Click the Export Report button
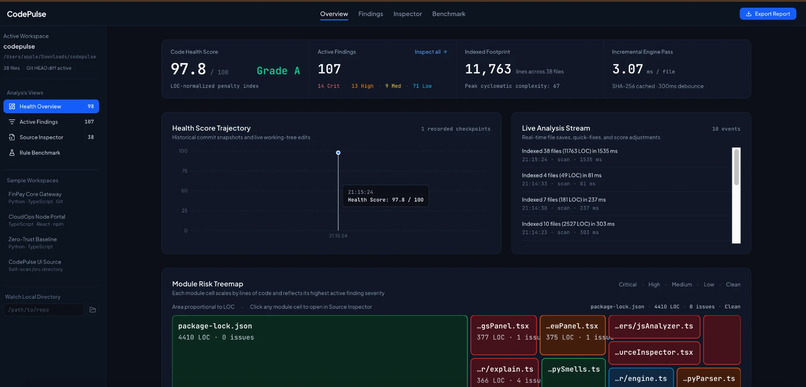Viewport: 806px width, 387px height. (x=768, y=14)
